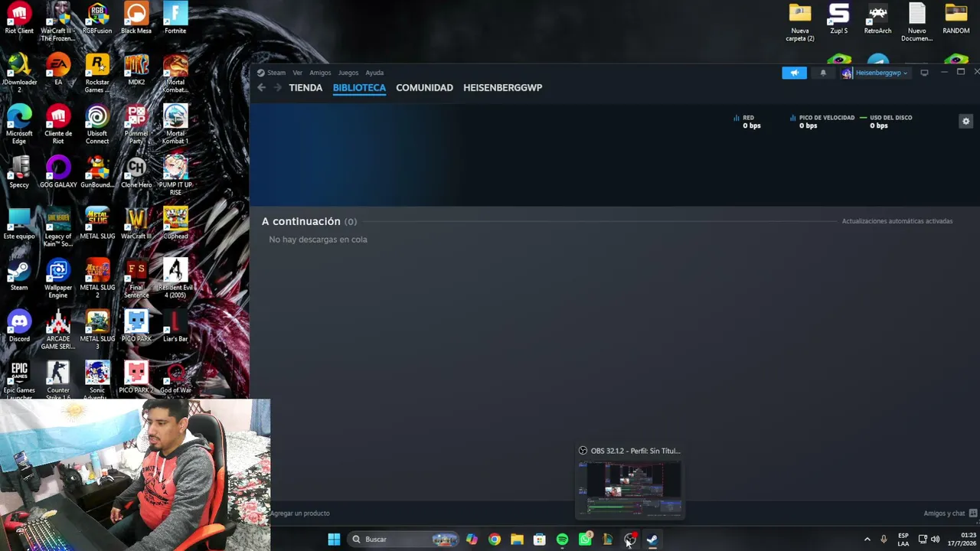This screenshot has width=980, height=551.
Task: Click the USO DEL DISCO stat
Action: point(886,122)
